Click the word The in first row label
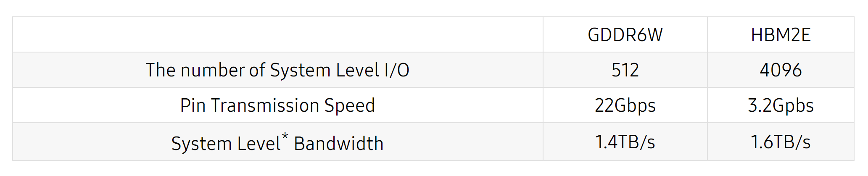The image size is (868, 176). tap(161, 70)
